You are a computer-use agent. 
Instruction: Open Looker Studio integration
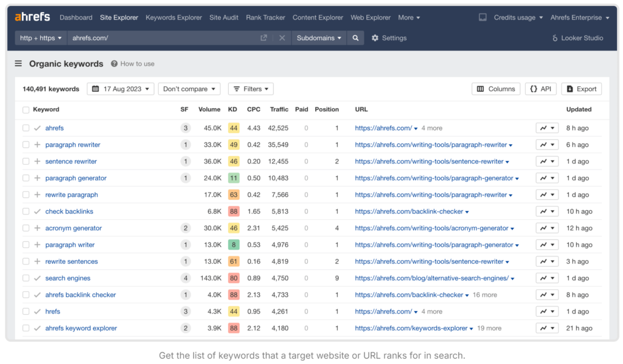point(577,38)
